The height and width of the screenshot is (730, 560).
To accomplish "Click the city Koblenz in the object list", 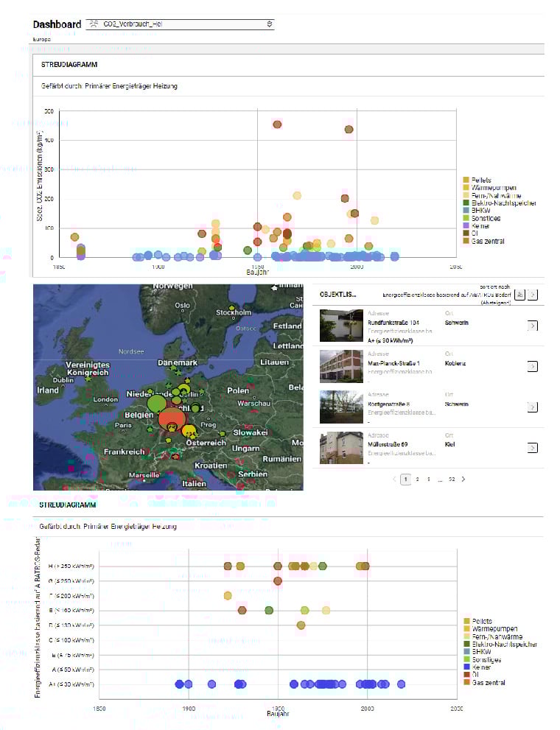I will (455, 363).
